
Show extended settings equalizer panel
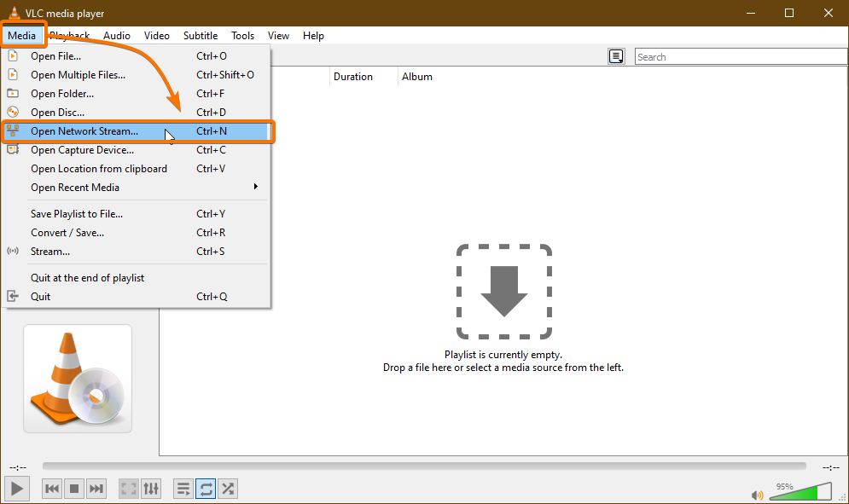[x=151, y=489]
